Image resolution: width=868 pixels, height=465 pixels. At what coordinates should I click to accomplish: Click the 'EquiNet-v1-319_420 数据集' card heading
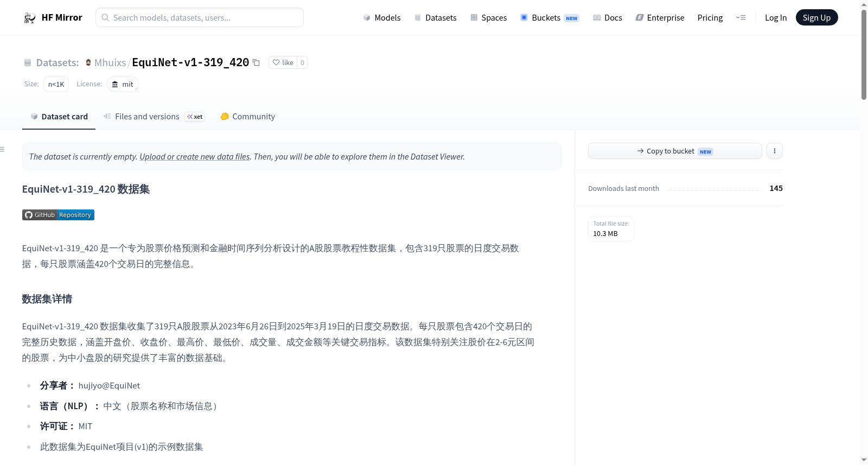click(x=86, y=189)
